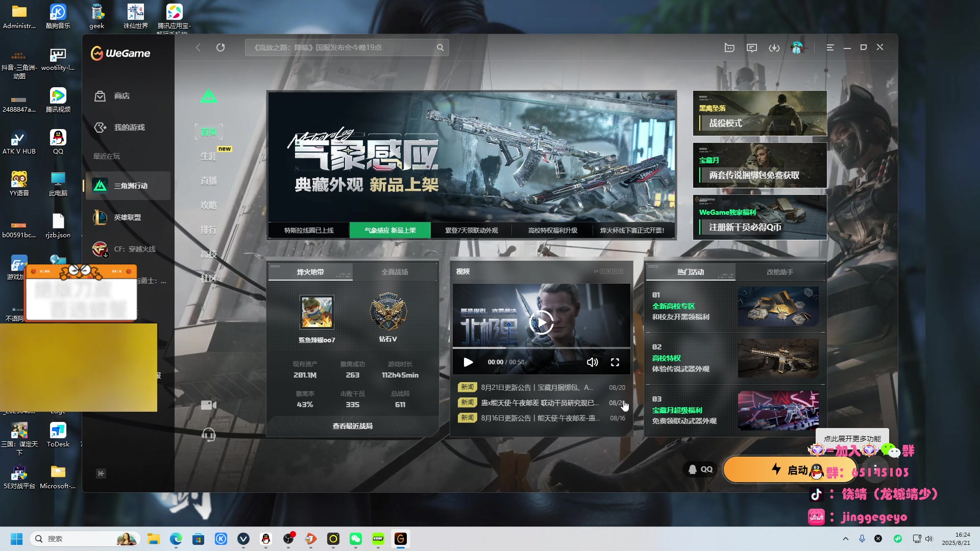Open File Explorer from the taskbar

154,539
